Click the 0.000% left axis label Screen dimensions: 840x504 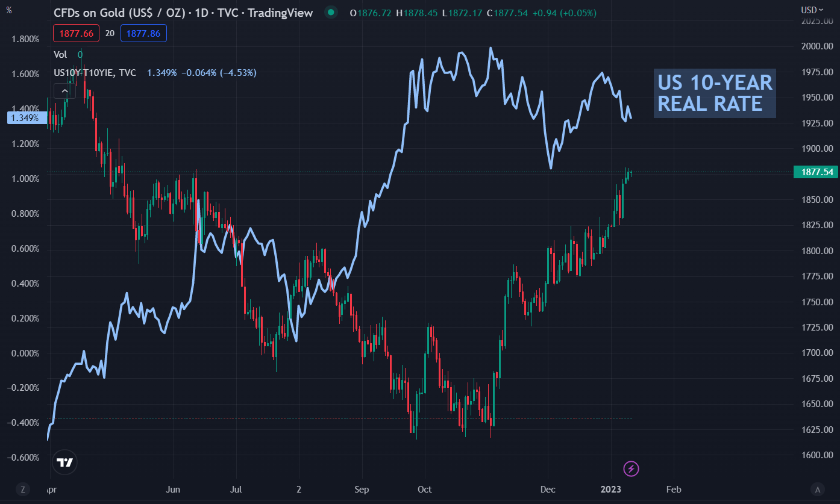[x=25, y=353]
